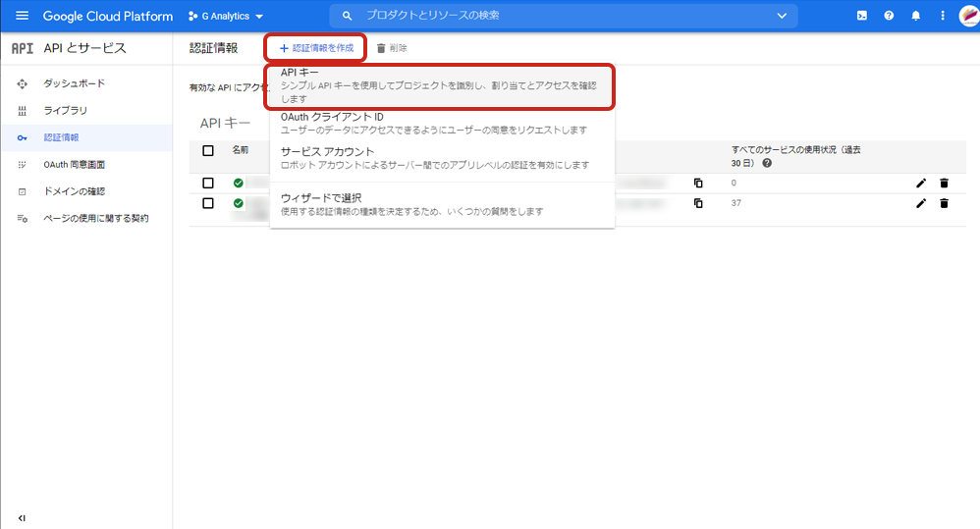Collapse the left sidebar panel

[x=22, y=517]
